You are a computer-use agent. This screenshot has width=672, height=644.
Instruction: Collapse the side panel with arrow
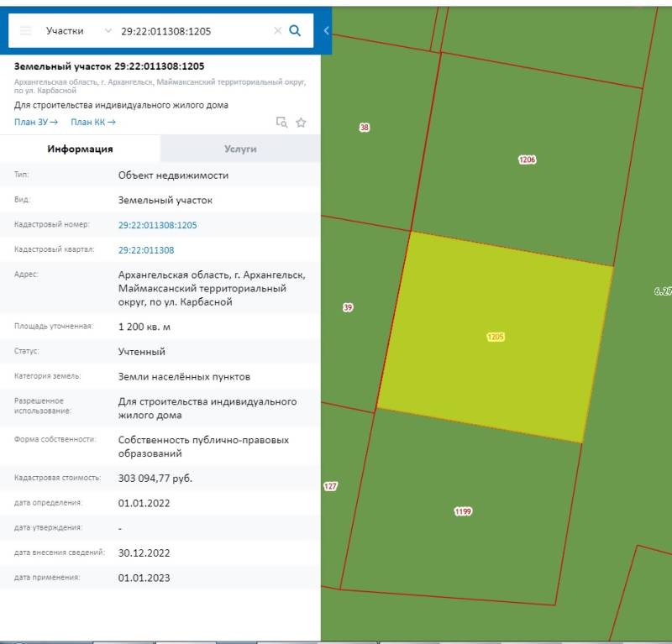click(x=326, y=30)
